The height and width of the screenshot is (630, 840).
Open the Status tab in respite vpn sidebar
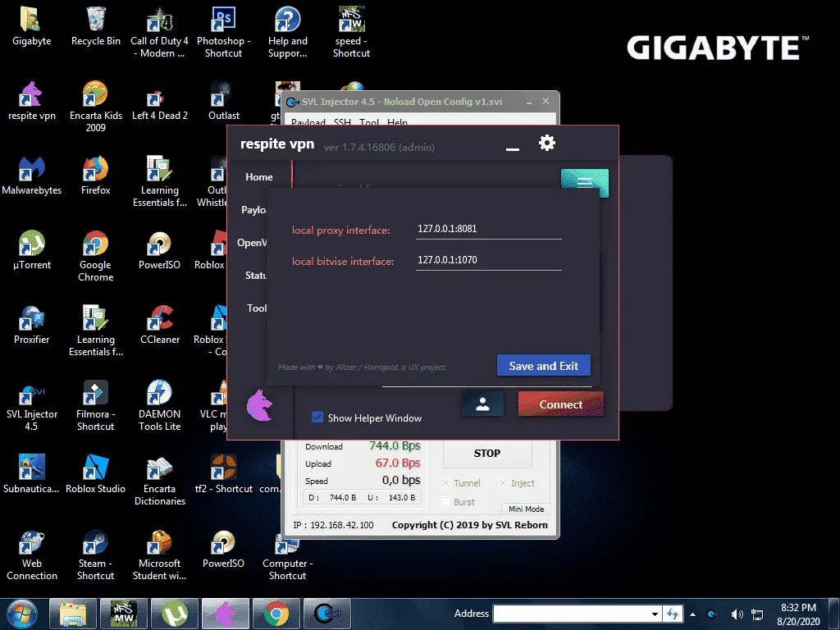point(256,275)
